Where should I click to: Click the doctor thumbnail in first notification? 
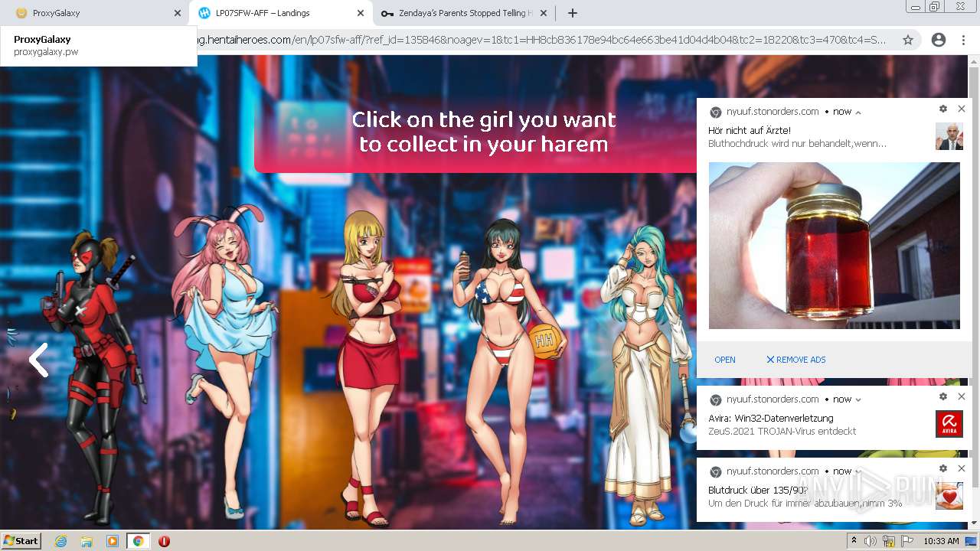coord(949,136)
